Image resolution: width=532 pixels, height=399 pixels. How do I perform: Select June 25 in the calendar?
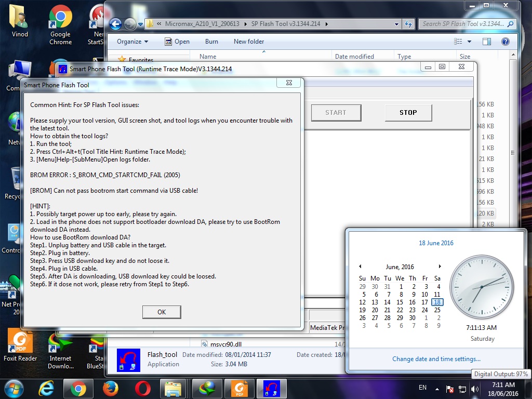[437, 310]
